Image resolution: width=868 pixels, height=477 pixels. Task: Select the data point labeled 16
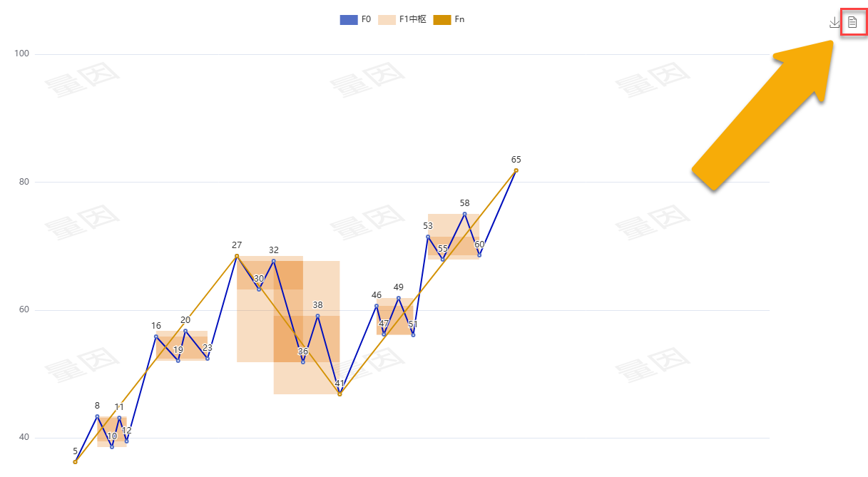click(x=155, y=335)
